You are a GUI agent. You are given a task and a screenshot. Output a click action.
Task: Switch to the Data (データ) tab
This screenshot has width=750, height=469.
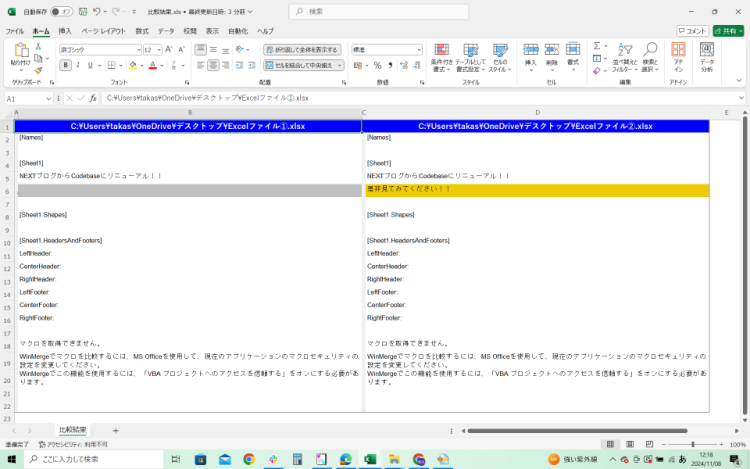pyautogui.click(x=166, y=31)
